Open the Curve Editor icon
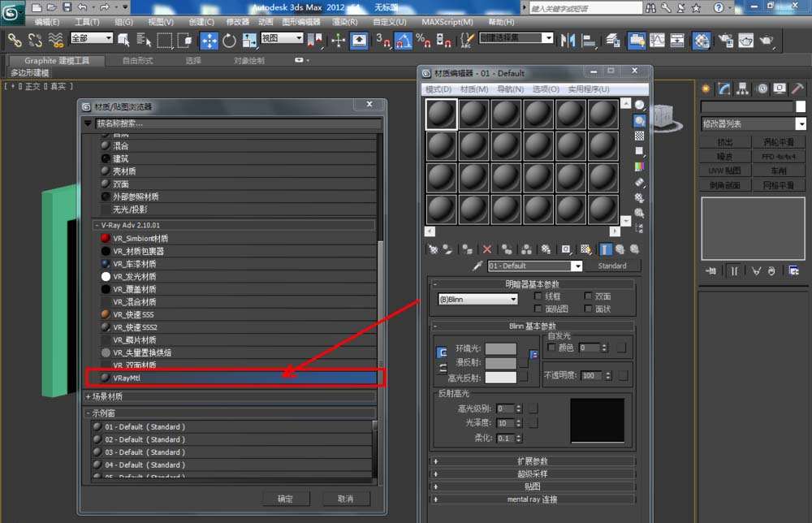This screenshot has height=523, width=812. 657,40
